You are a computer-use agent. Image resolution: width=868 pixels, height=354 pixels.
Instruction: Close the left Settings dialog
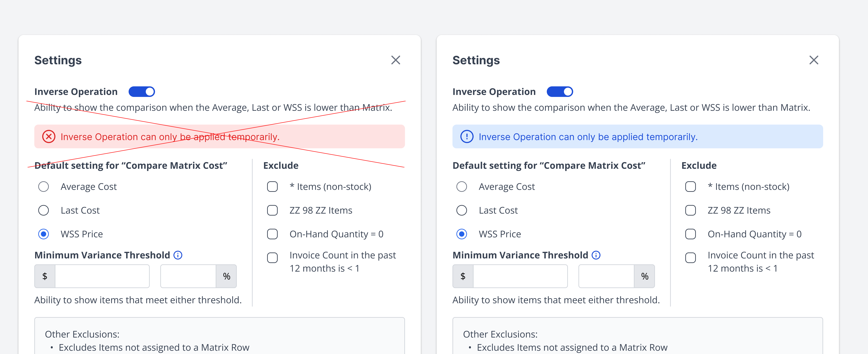point(396,60)
